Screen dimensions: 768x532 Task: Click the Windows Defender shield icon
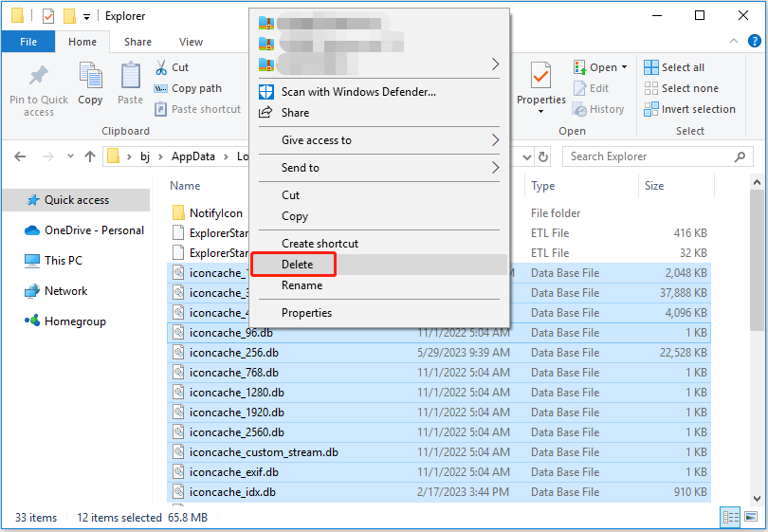(x=266, y=92)
